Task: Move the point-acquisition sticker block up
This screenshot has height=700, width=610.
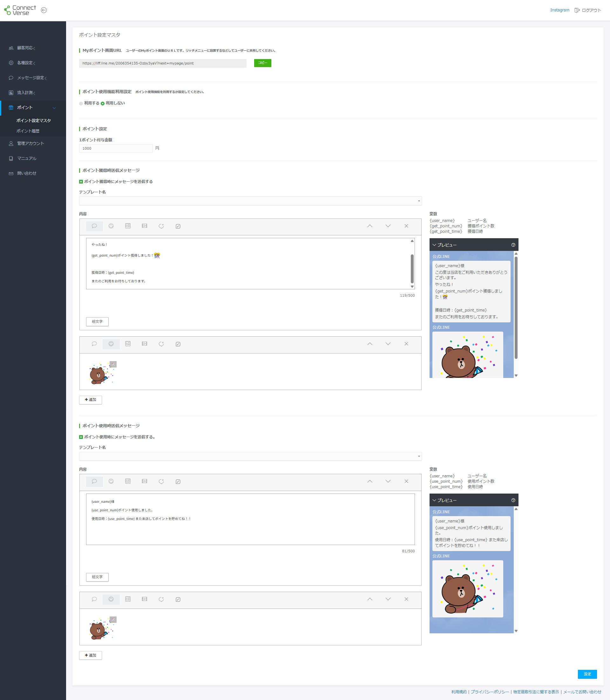Action: [x=370, y=344]
